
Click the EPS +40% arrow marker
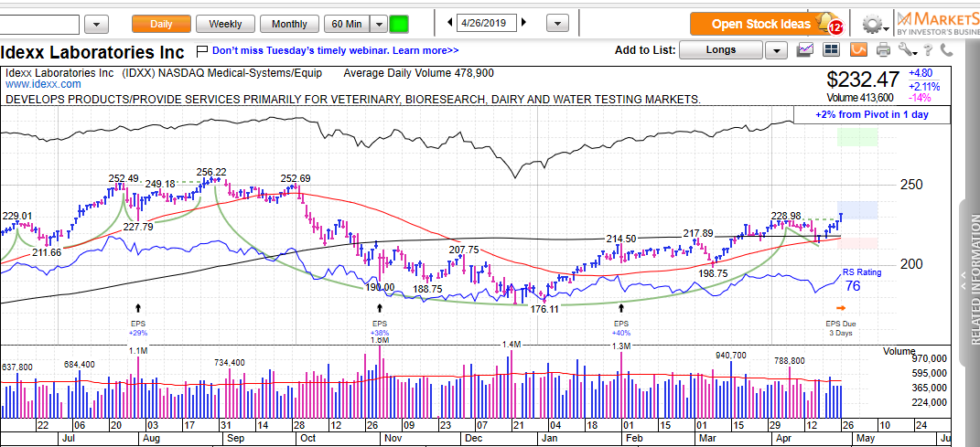[x=621, y=308]
